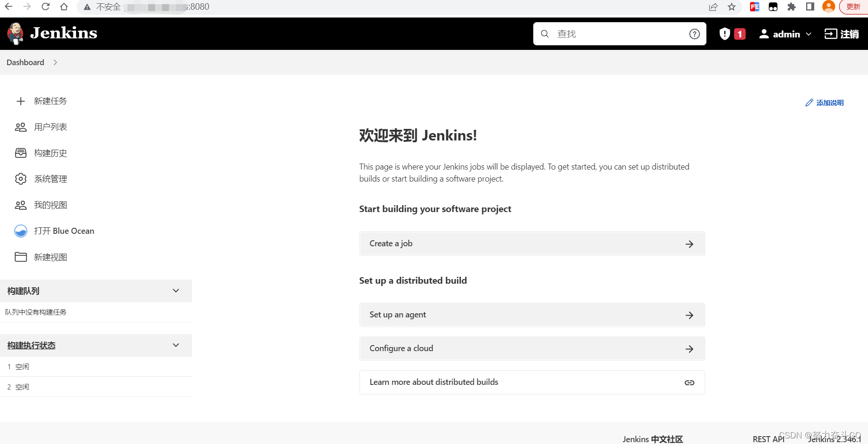Click the folder icon beside 新建视图
Viewport: 868px width, 444px height.
pyautogui.click(x=21, y=257)
